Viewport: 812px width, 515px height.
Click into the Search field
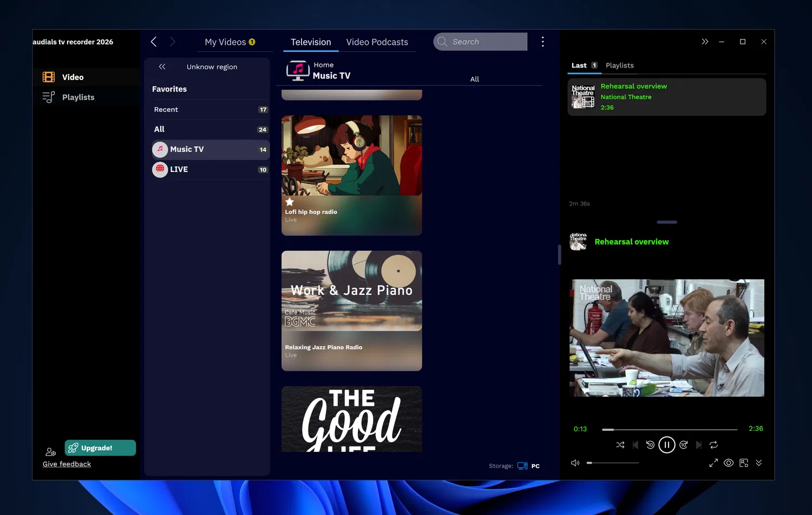point(480,42)
